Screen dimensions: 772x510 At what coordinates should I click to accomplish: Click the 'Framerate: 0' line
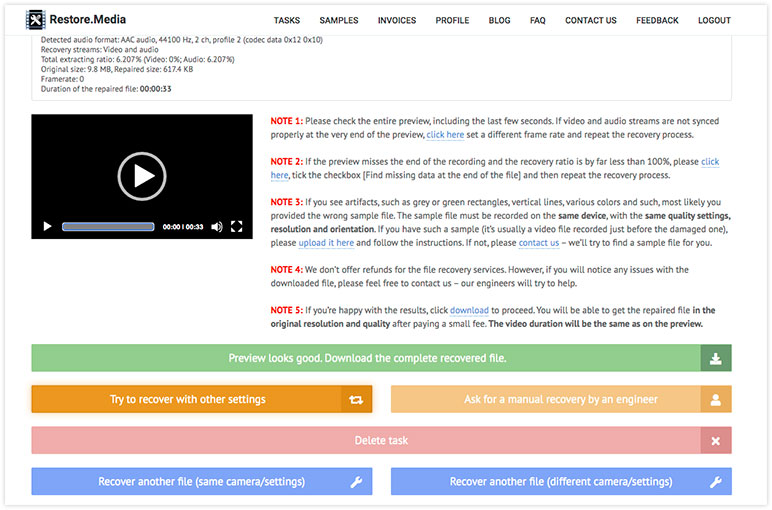(x=62, y=79)
